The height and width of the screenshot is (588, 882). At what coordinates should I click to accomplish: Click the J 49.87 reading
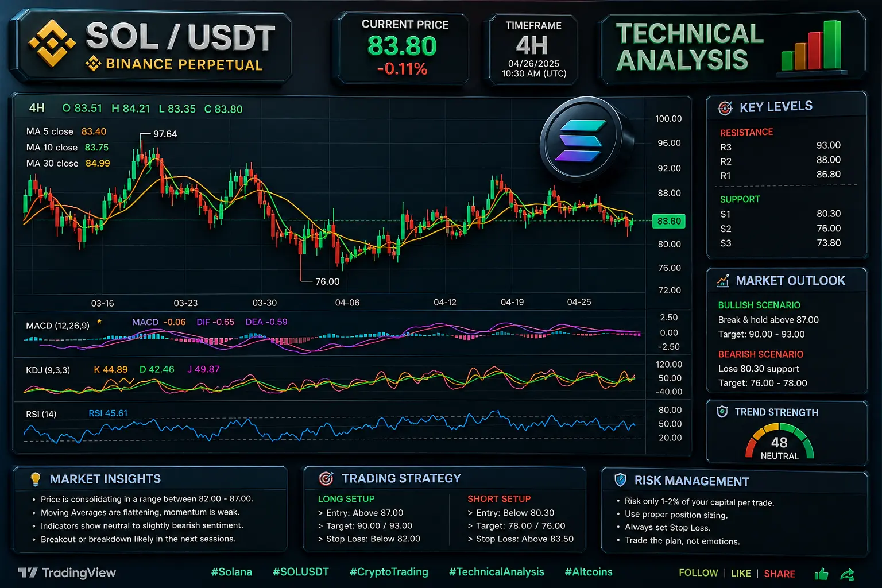203,369
